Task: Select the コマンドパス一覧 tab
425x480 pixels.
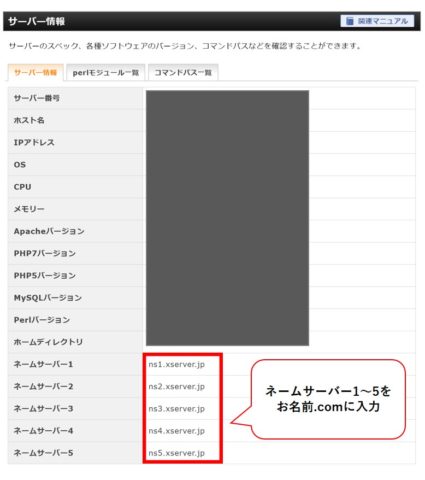Action: point(183,72)
